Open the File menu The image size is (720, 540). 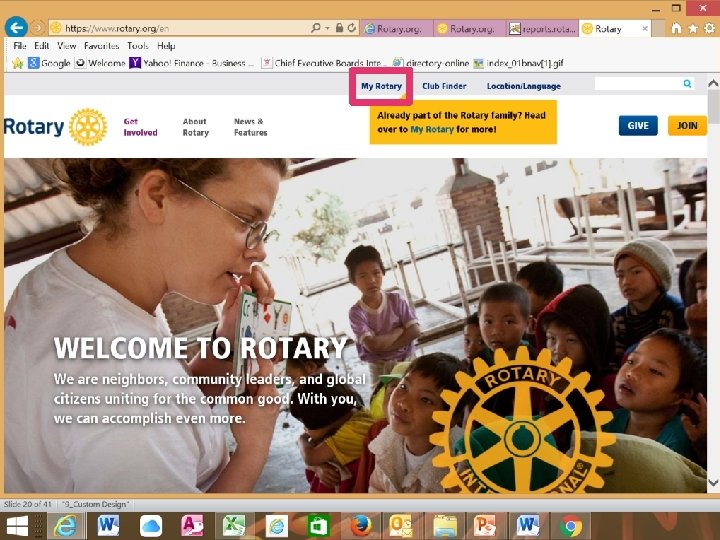20,45
